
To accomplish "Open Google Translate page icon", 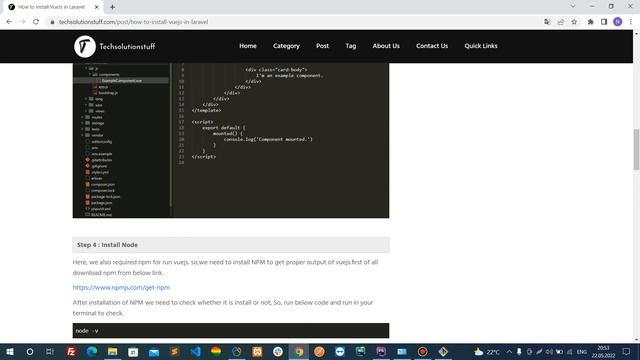I will (x=547, y=22).
